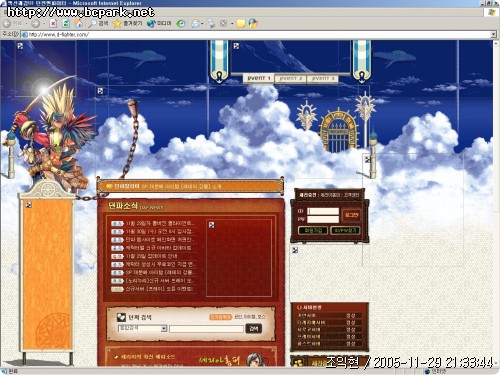The width and height of the screenshot is (500, 375).
Task: Open the 미디어 media globe in the toolbar
Action: pos(159,23)
